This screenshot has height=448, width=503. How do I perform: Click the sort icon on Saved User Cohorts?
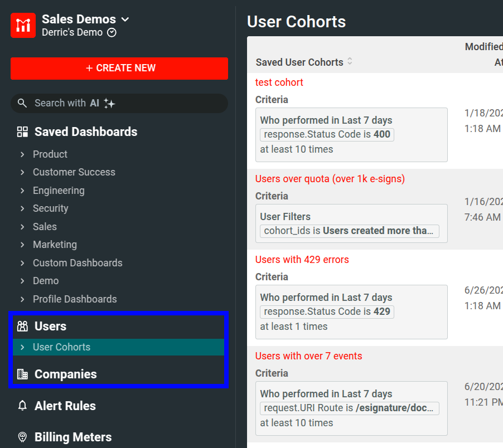[x=350, y=62]
